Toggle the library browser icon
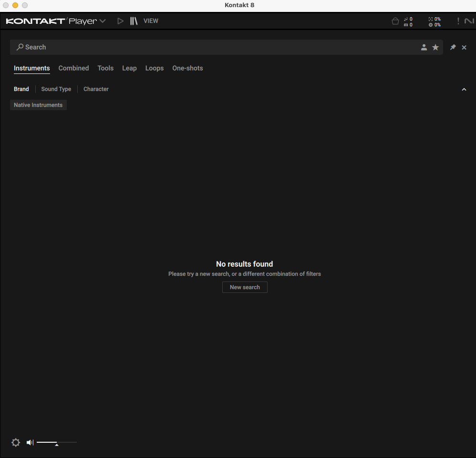The height and width of the screenshot is (458, 476). point(134,21)
